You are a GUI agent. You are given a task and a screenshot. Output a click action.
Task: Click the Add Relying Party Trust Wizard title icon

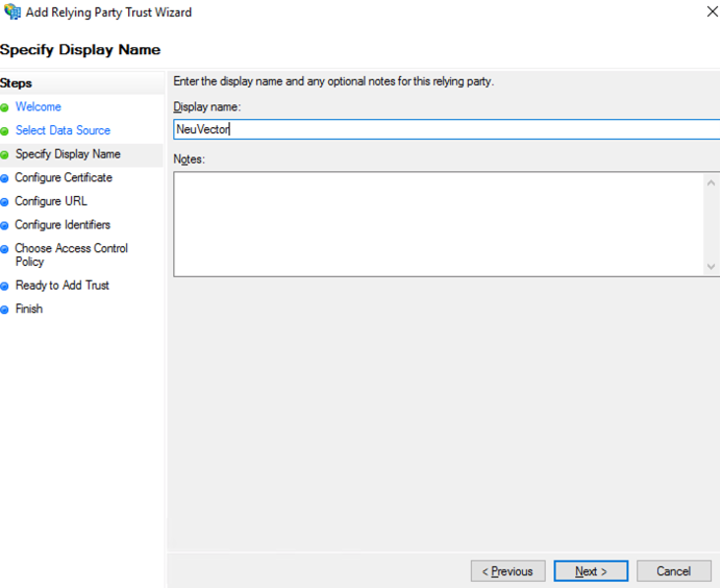coord(12,13)
